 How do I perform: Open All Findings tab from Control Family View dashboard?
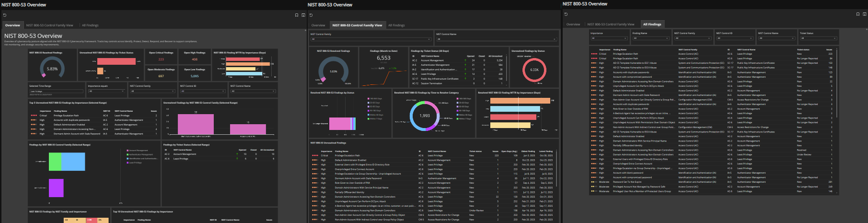coord(396,25)
